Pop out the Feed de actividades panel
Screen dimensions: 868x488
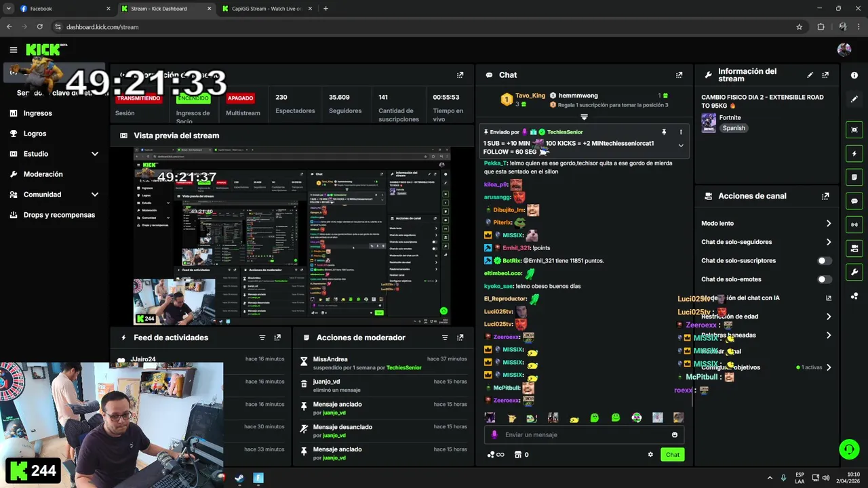pyautogui.click(x=277, y=338)
